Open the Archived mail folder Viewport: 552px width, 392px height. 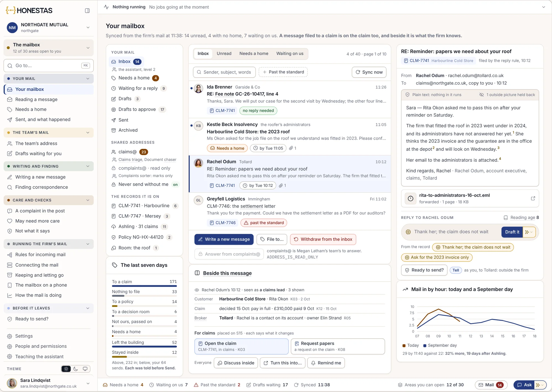(x=124, y=130)
